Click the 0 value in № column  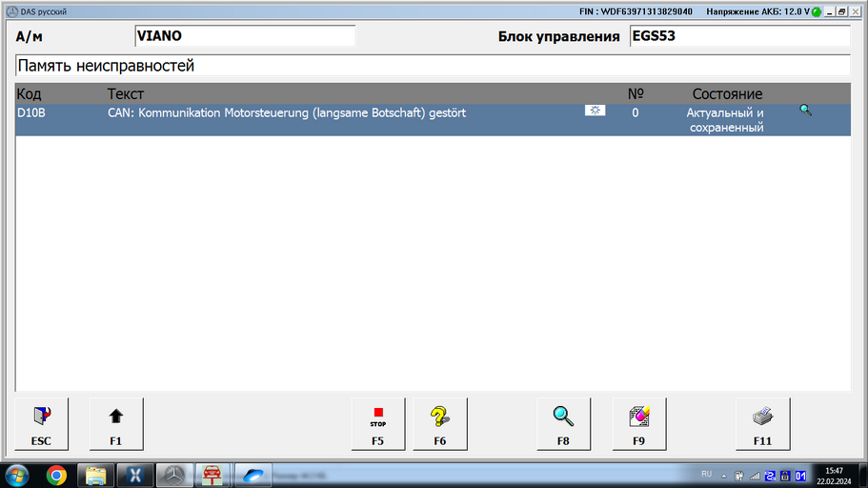pyautogui.click(x=636, y=113)
